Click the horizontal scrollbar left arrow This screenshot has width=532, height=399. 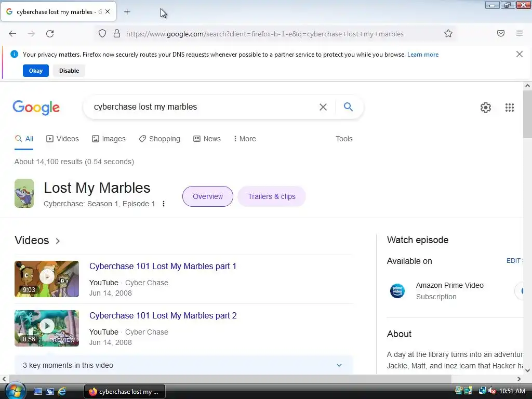coord(4,379)
